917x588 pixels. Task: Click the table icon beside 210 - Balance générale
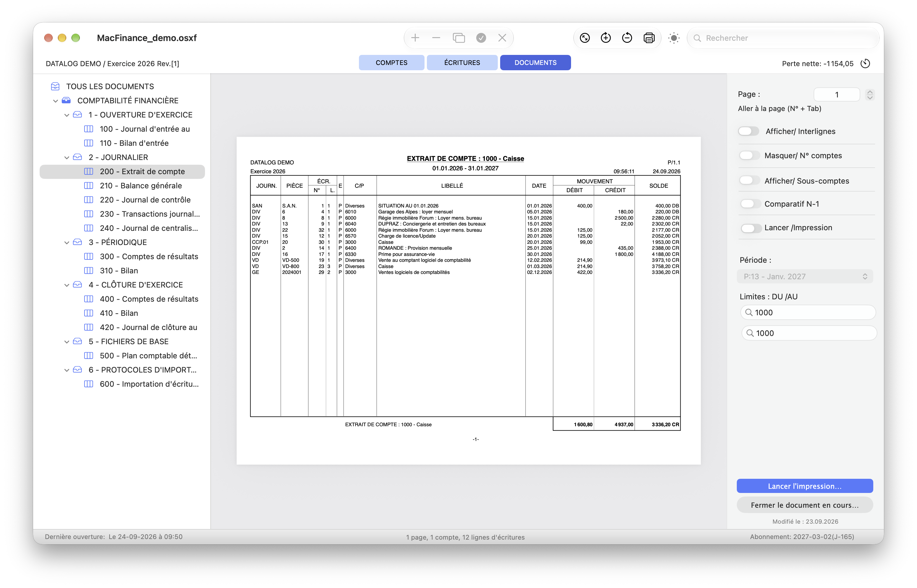pyautogui.click(x=89, y=186)
